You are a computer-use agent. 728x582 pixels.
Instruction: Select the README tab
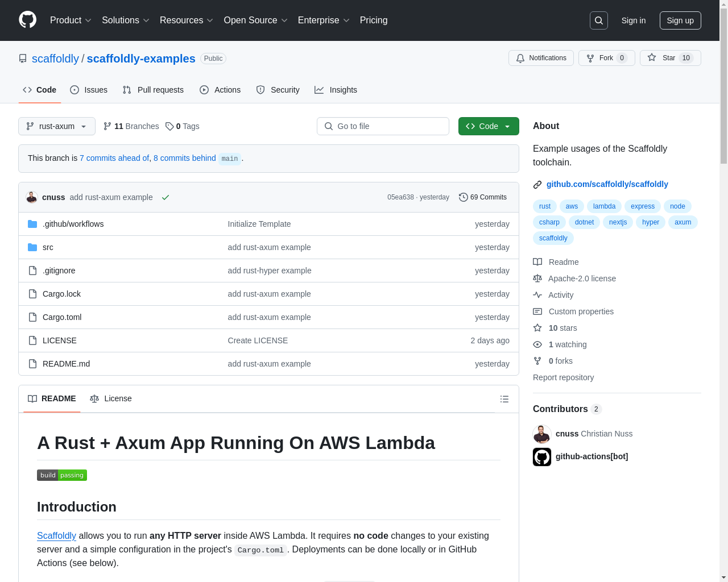[52, 399]
